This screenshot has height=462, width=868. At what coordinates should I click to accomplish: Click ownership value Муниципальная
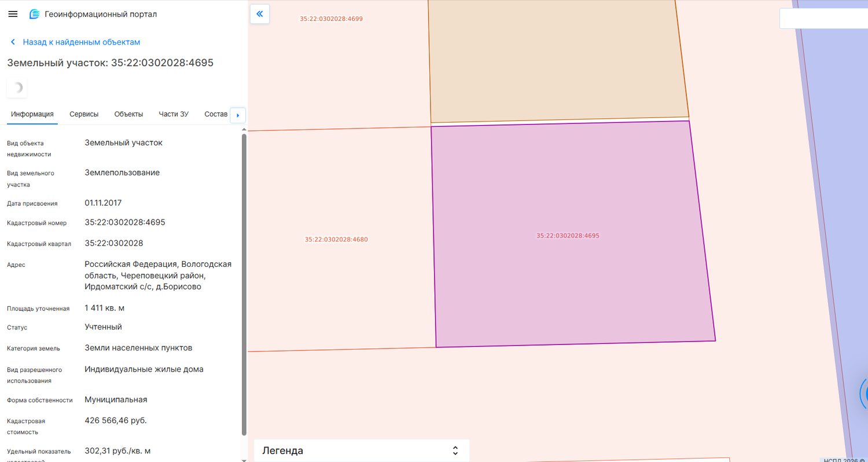[x=116, y=399]
